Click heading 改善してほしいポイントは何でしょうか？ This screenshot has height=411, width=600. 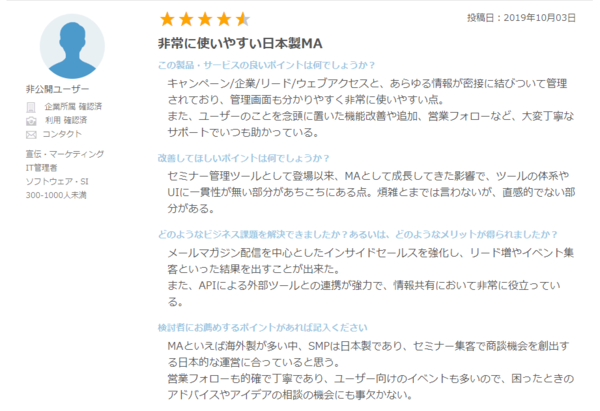click(x=243, y=158)
